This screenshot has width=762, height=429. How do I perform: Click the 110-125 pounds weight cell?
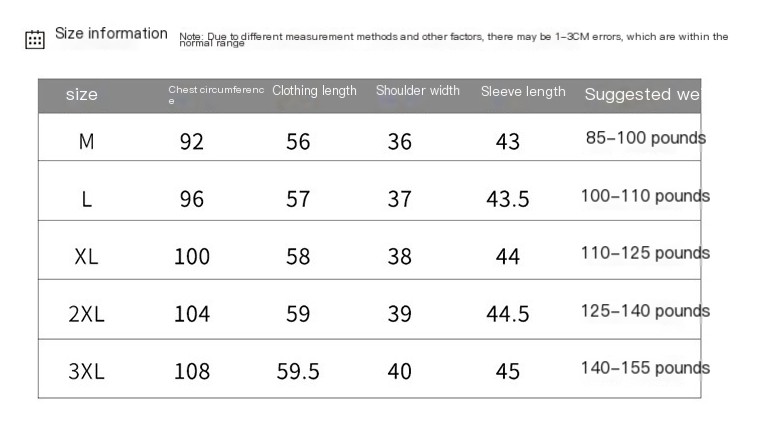645,253
